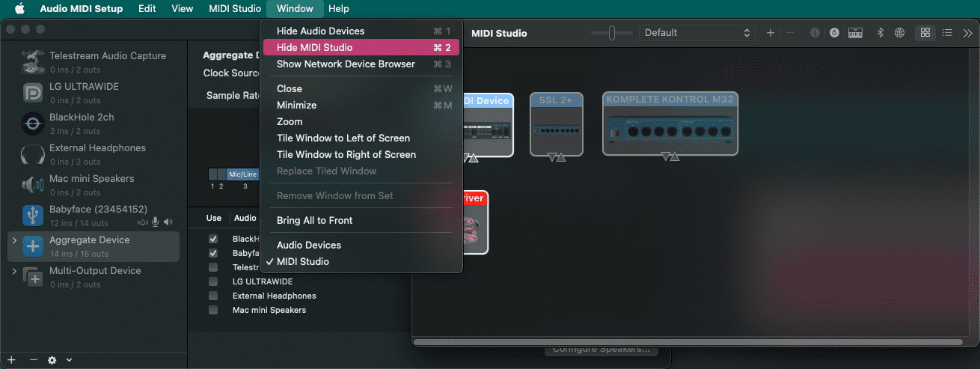Expand the Aggregate Device disclosure arrow
980x369 pixels.
[x=14, y=240]
